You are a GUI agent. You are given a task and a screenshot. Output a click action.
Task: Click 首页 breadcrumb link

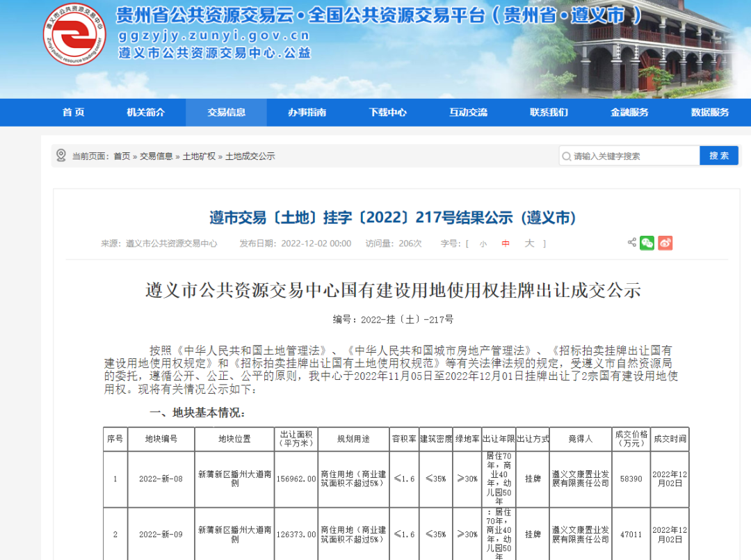click(122, 157)
